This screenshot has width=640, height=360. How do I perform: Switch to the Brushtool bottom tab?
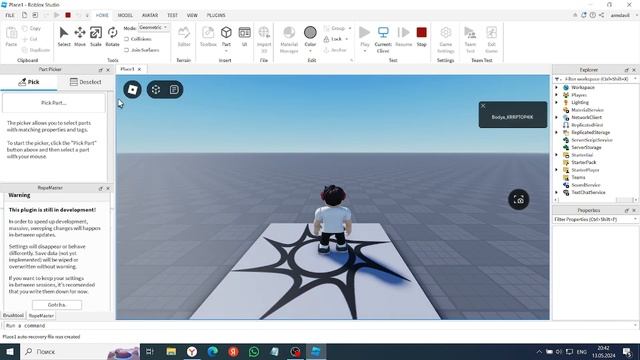[x=13, y=316]
